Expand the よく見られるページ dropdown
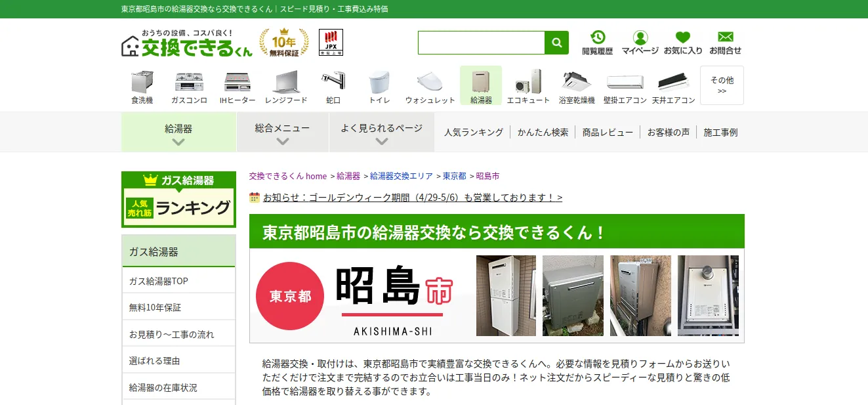Viewport: 868px width, 405px height. (382, 132)
